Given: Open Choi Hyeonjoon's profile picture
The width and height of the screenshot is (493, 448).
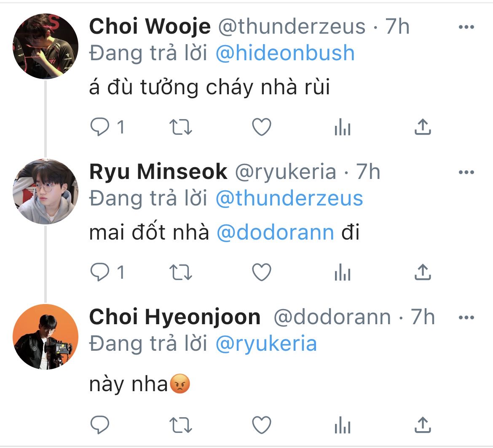Looking at the screenshot, I should coord(46,337).
